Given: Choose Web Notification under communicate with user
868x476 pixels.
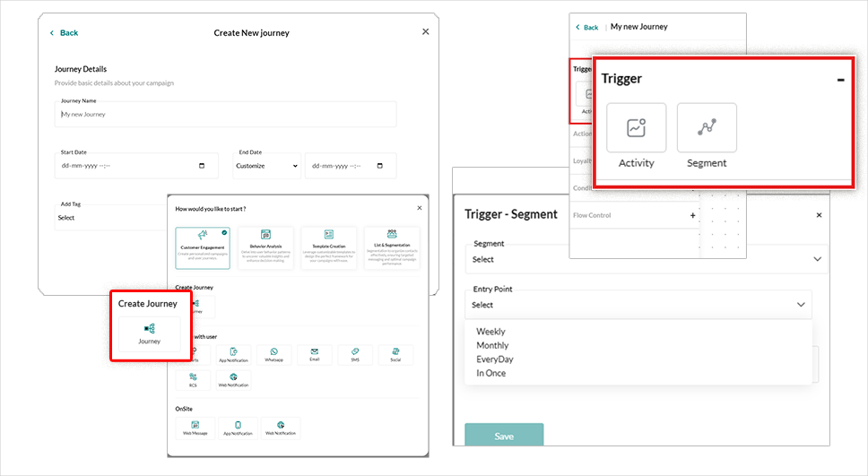Looking at the screenshot, I should coord(234,380).
